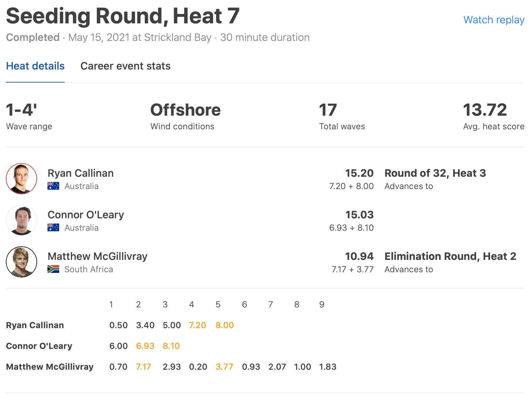Screen dimensions: 532x397
Task: Click Connor O'Leary's name in results
Action: point(86,215)
